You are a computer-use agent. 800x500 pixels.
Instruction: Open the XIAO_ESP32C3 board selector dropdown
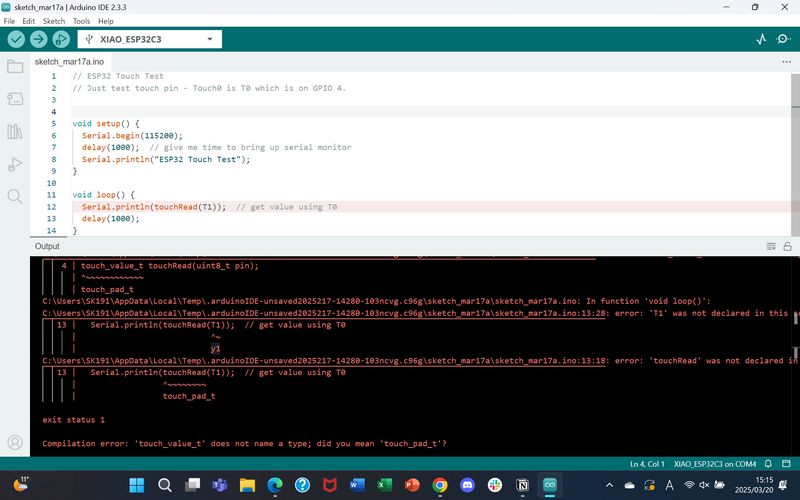[149, 39]
